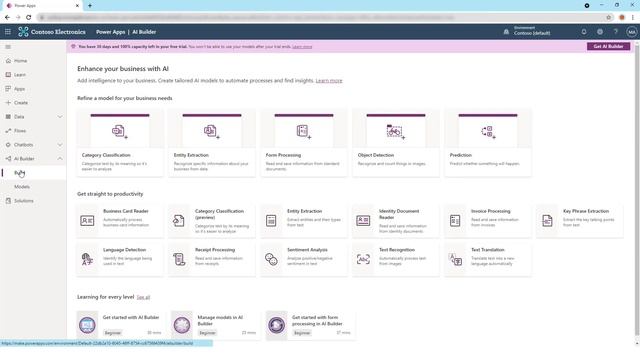Click the Power Apps header title
Screen dimensions: 640x360
pos(110,32)
